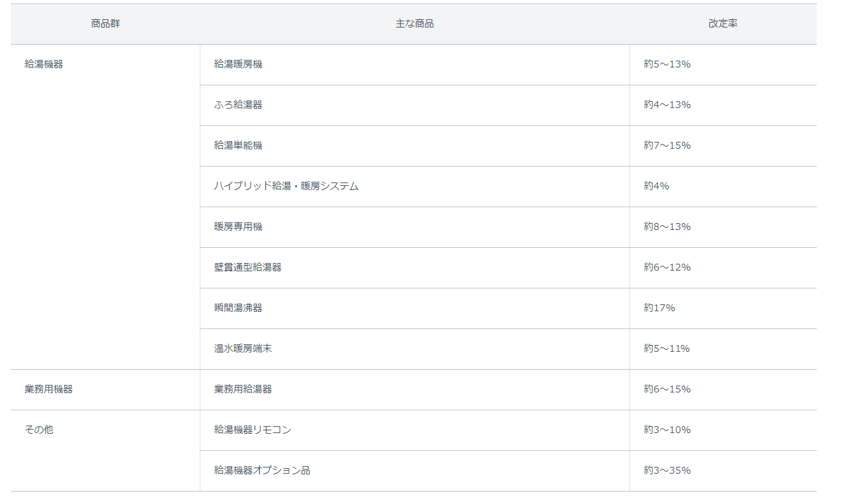
Task: Click the 瞬間湯沸器 product cell
Action: click(x=238, y=308)
